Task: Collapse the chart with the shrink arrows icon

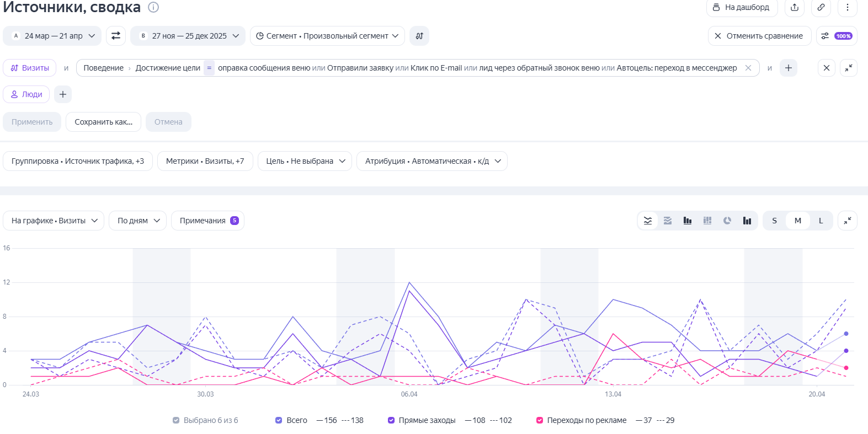Action: point(848,221)
